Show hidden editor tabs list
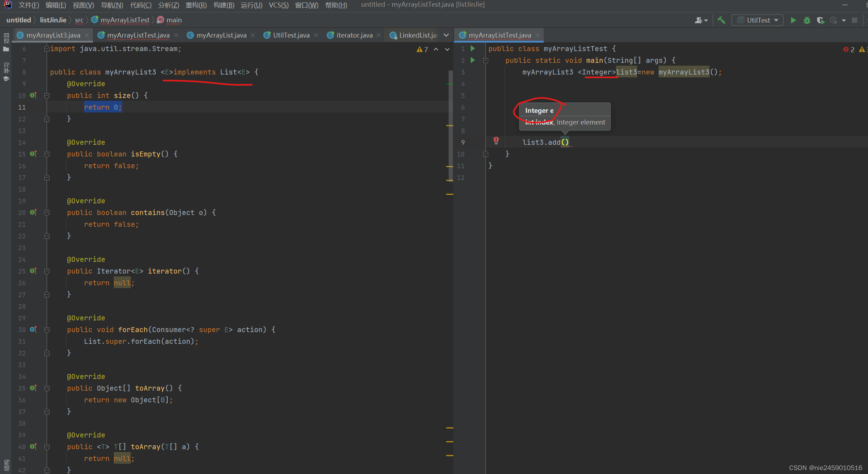Screen dimensions: 868x474 coord(446,35)
